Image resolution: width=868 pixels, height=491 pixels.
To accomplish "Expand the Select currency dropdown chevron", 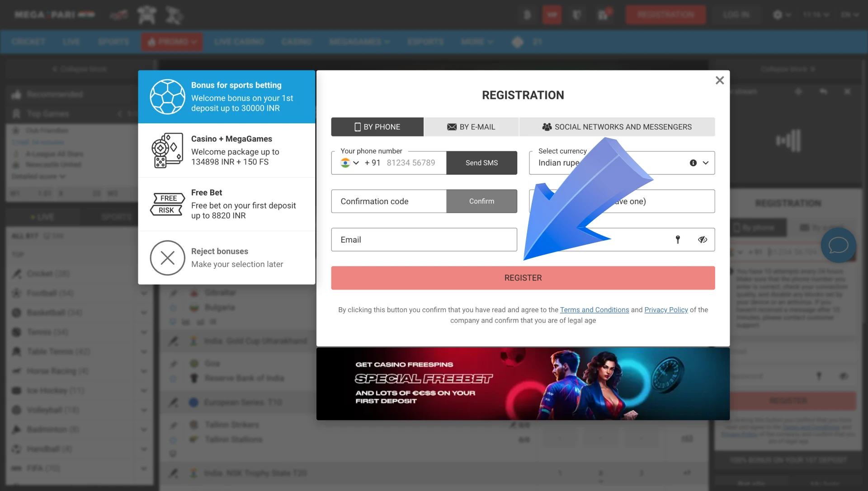I will 706,163.
